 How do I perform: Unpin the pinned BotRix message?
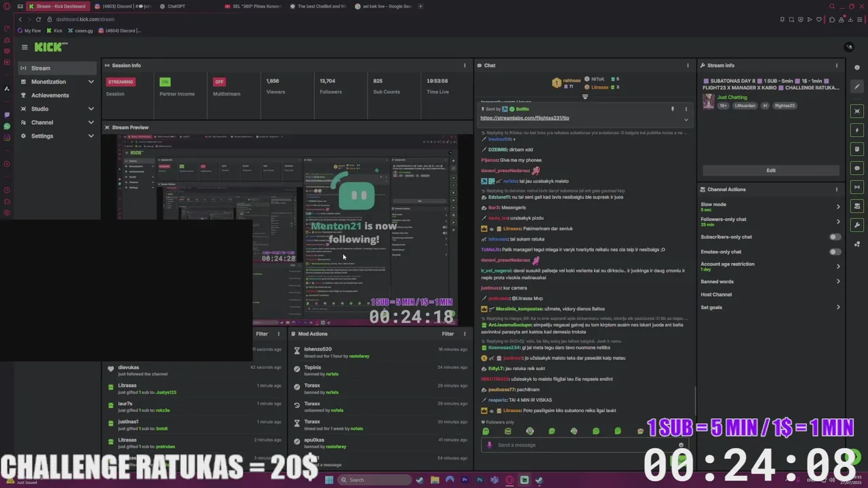[673, 108]
